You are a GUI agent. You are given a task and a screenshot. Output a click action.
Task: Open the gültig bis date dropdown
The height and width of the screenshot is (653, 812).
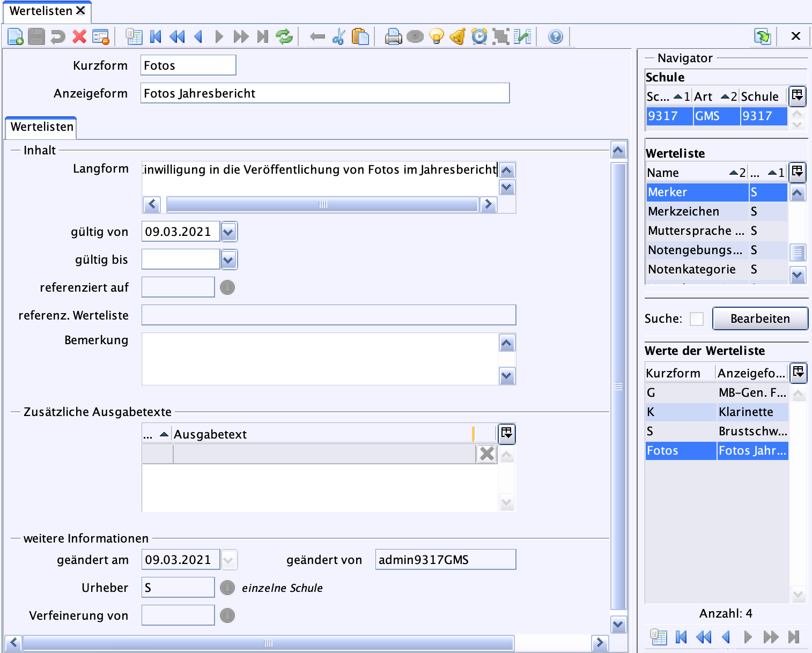[228, 259]
